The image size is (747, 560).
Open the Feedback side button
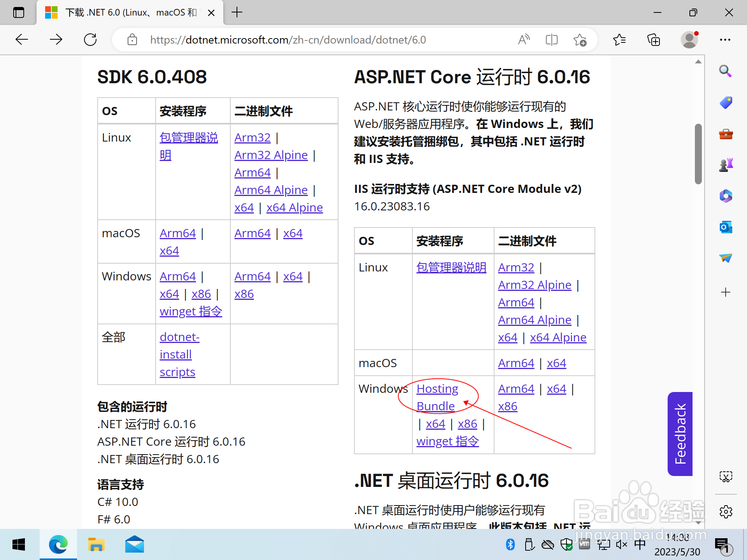680,434
